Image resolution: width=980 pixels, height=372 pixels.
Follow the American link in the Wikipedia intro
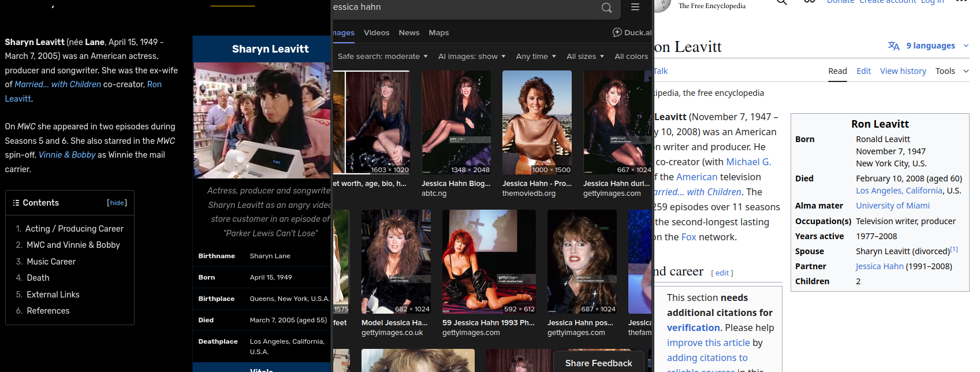(x=697, y=177)
